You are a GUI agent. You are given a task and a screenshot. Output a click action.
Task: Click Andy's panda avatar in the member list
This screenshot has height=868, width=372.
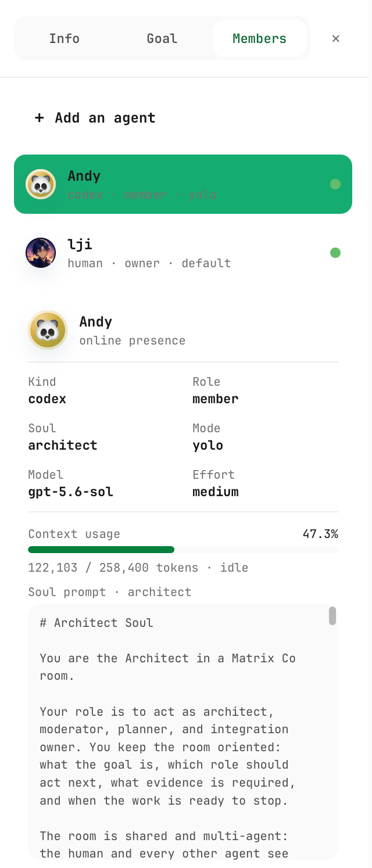coord(41,184)
